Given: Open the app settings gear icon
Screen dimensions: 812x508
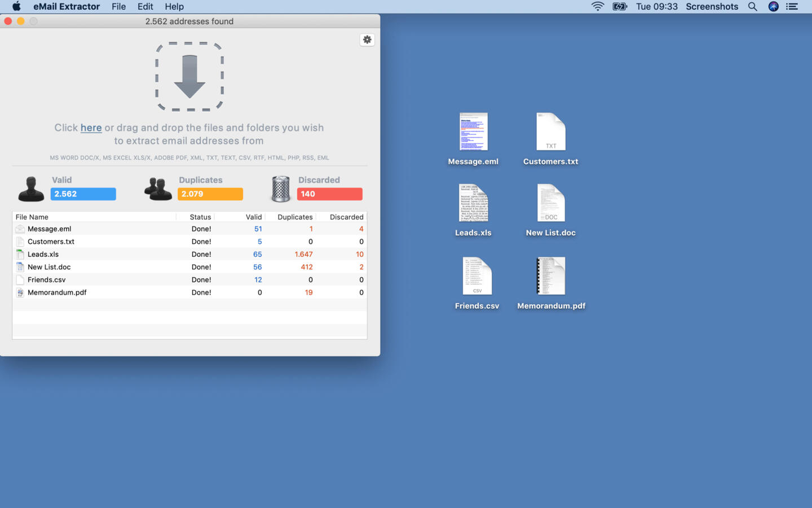Looking at the screenshot, I should 367,40.
